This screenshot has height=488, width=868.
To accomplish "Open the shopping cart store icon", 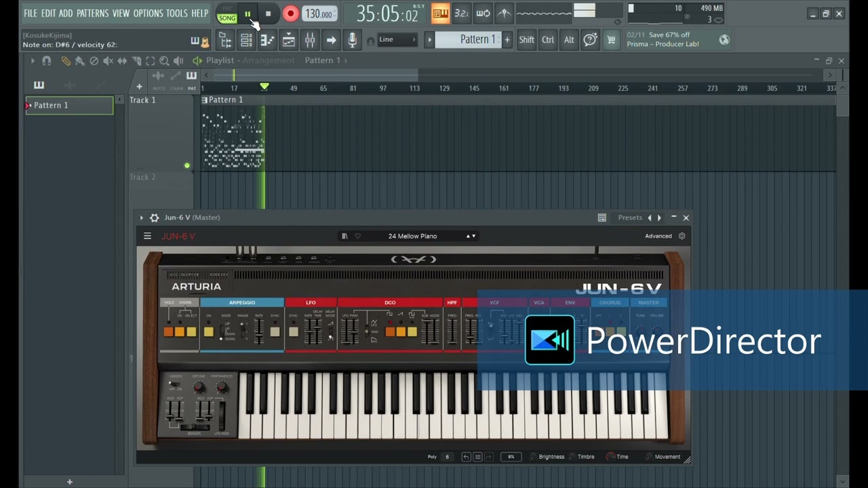I will coord(612,41).
